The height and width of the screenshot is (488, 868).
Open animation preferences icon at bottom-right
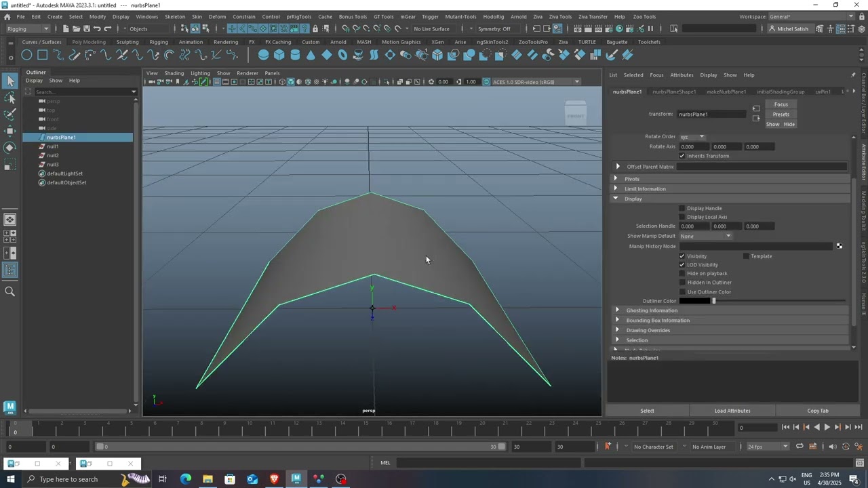click(859, 446)
